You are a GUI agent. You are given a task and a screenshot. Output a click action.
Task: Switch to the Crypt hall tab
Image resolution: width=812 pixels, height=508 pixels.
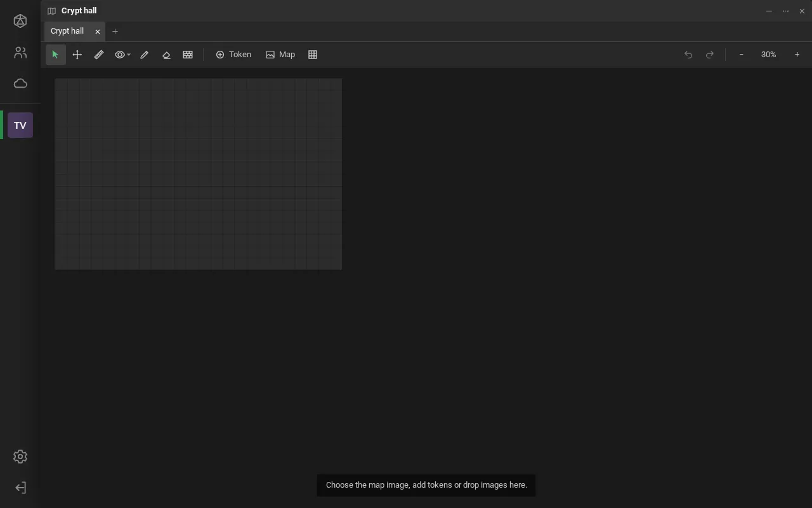(x=67, y=31)
